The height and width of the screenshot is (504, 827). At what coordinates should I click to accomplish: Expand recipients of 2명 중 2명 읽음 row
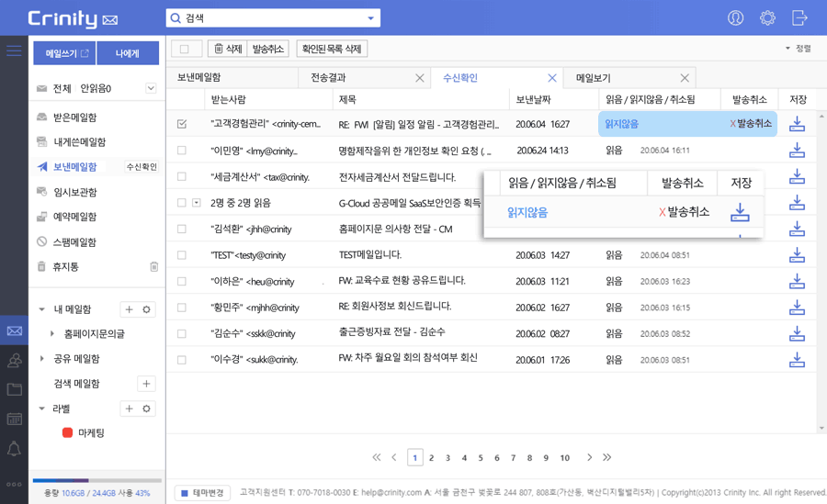197,203
